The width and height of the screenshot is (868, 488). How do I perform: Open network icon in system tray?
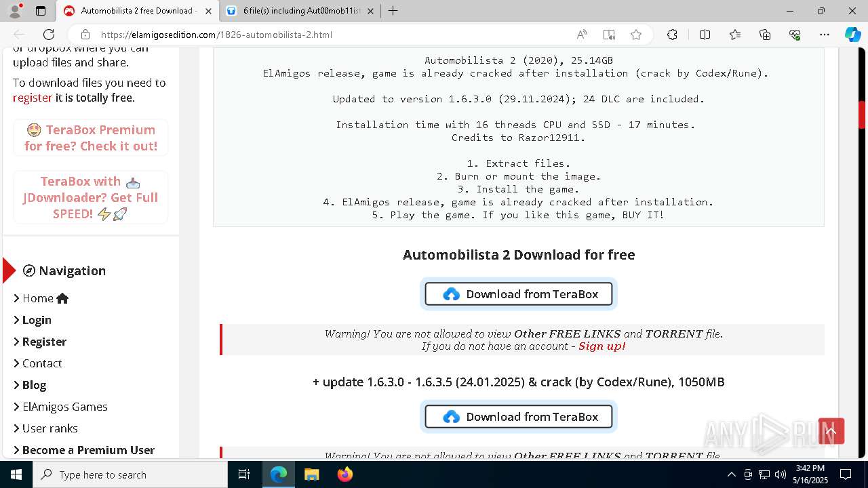click(764, 474)
